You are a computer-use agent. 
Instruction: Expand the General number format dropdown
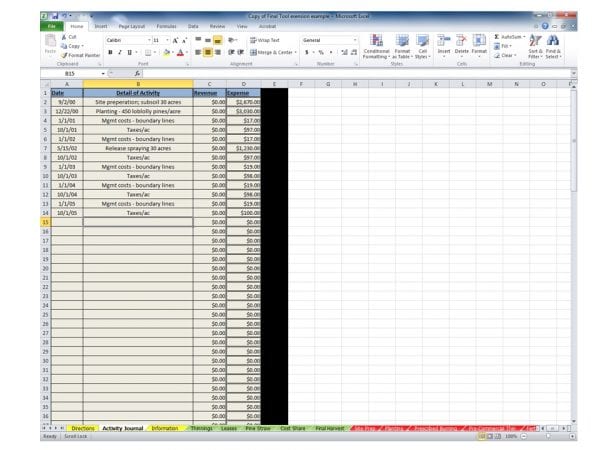click(x=355, y=40)
